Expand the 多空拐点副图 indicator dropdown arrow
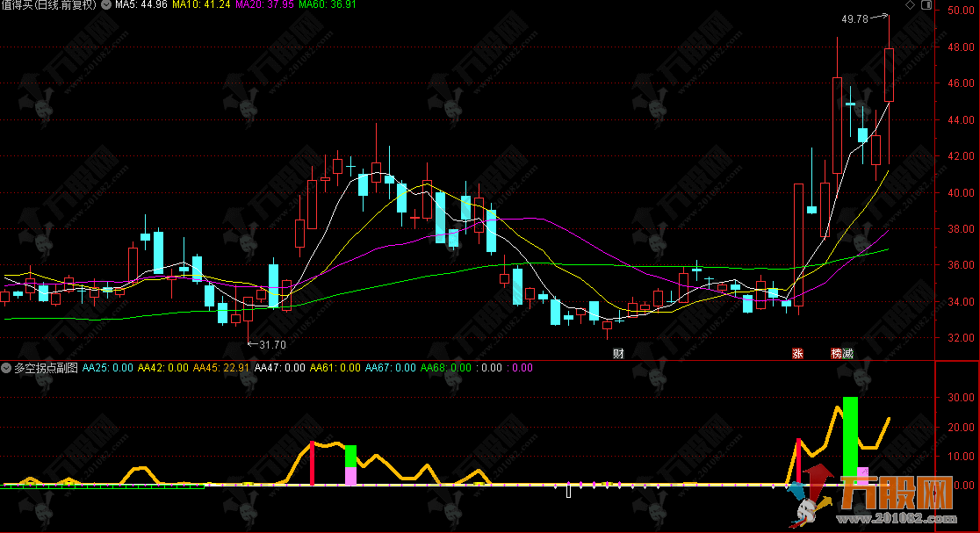Image resolution: width=980 pixels, height=533 pixels. tap(6, 368)
